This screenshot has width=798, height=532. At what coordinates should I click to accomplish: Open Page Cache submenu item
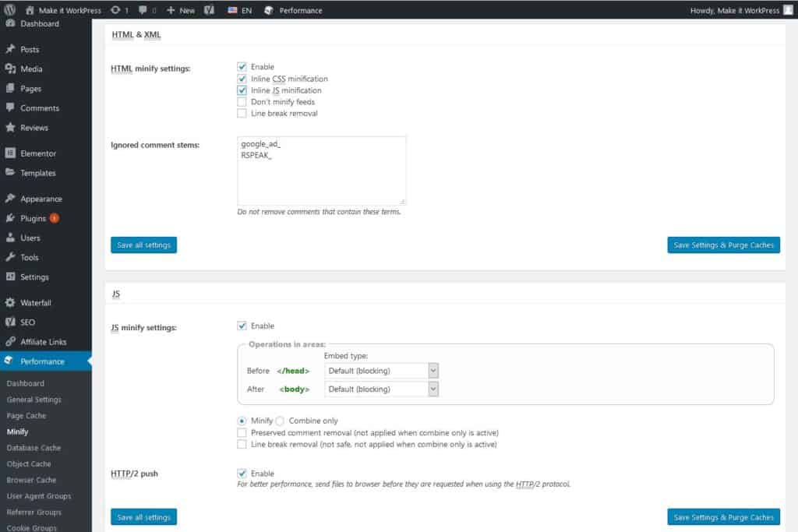[x=26, y=415]
